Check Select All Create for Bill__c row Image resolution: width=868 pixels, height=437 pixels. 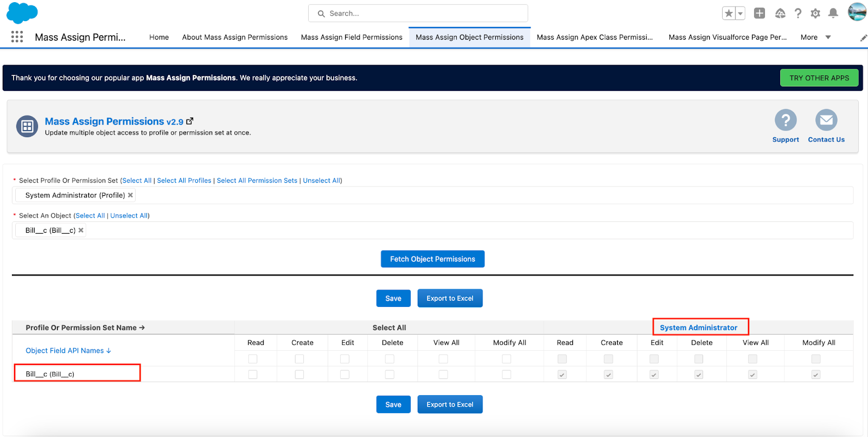point(299,375)
